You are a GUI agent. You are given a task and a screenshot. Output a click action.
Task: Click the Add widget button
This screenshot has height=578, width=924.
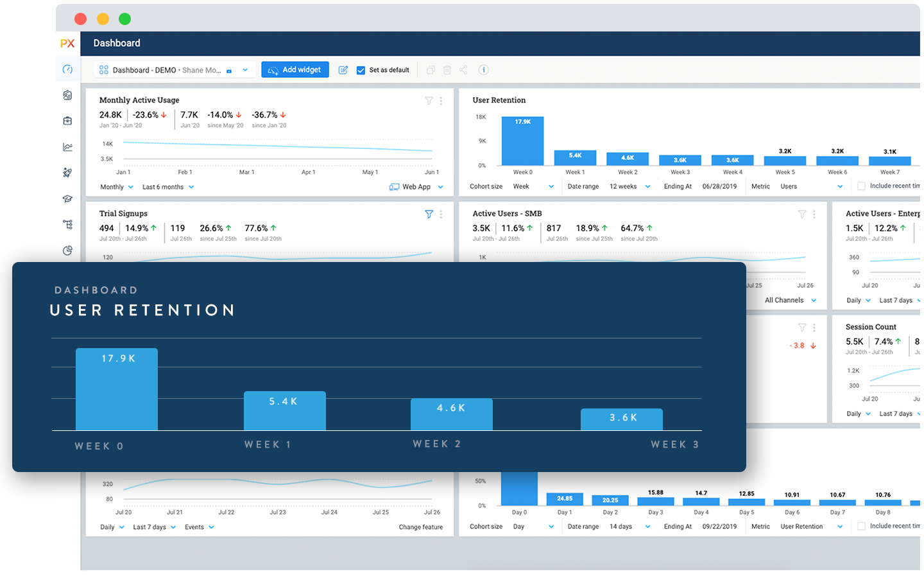pos(295,70)
